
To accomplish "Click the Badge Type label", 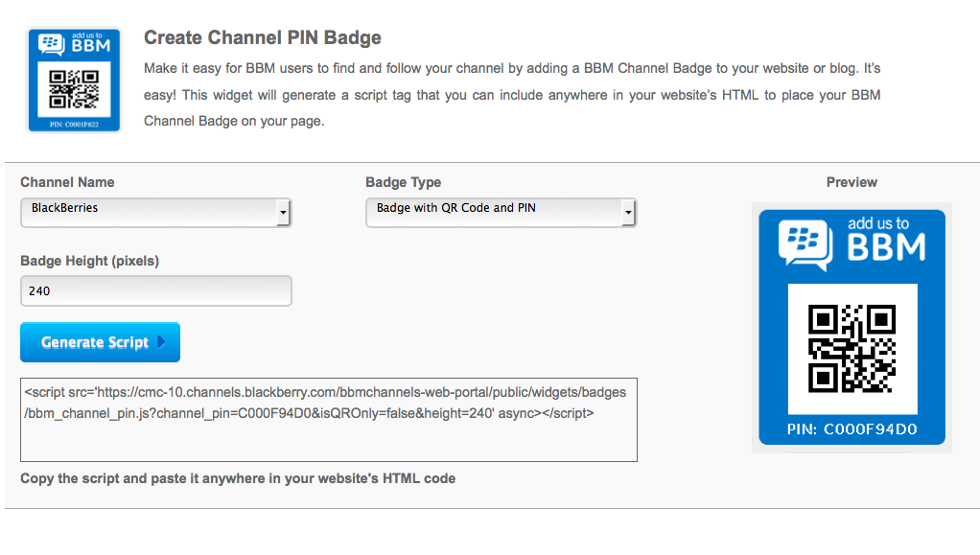I will click(403, 182).
